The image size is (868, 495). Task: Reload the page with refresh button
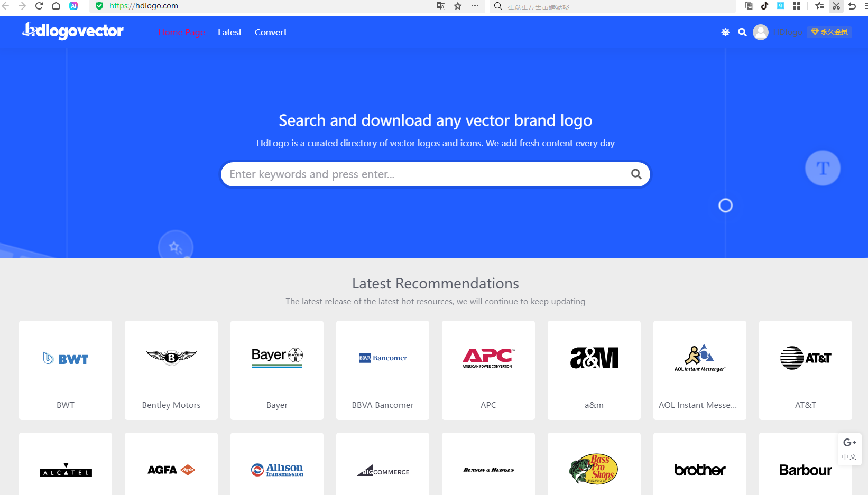pos(39,6)
